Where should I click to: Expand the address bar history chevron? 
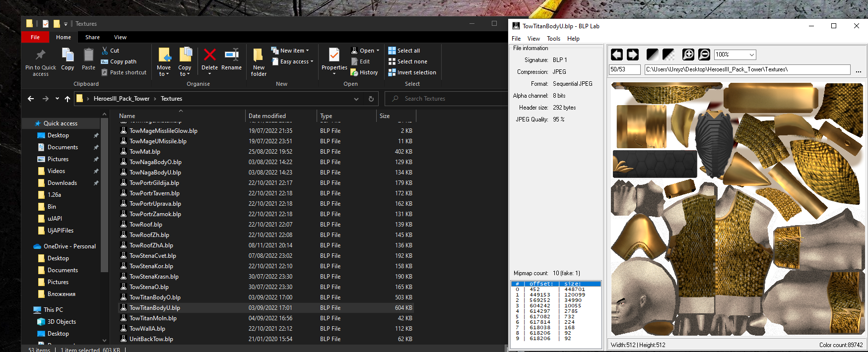pyautogui.click(x=356, y=99)
